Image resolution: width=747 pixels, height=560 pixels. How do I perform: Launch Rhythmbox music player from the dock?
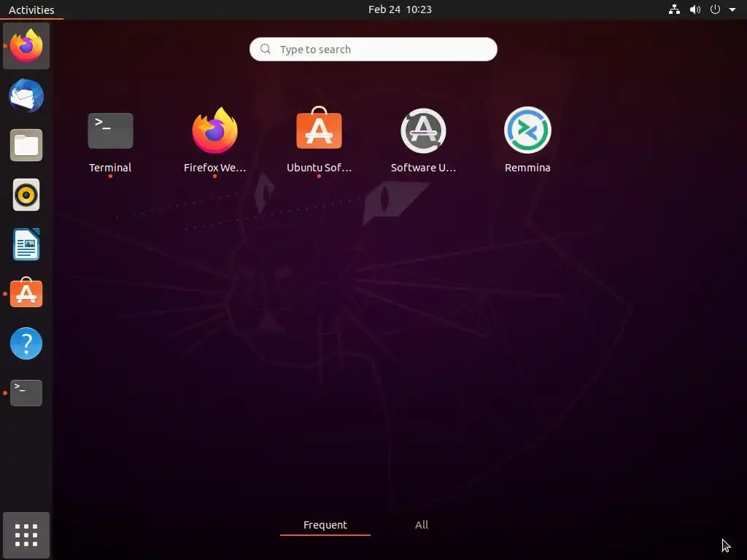(x=26, y=195)
